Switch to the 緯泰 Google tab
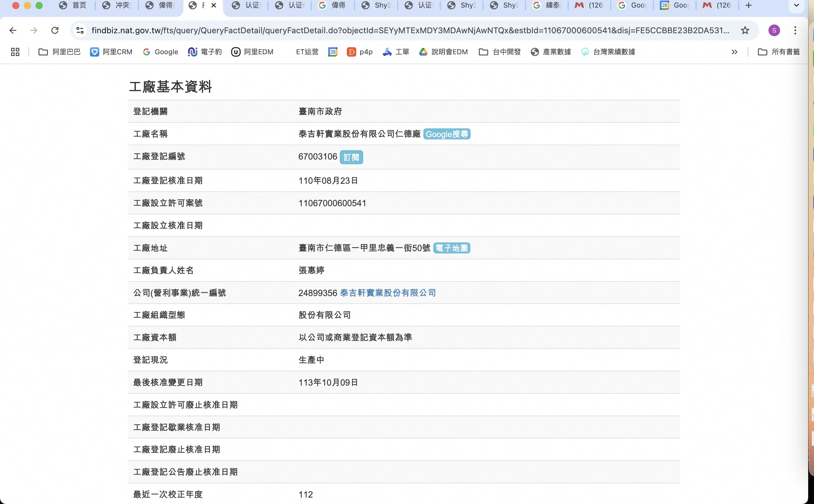The height and width of the screenshot is (504, 814). point(547,5)
